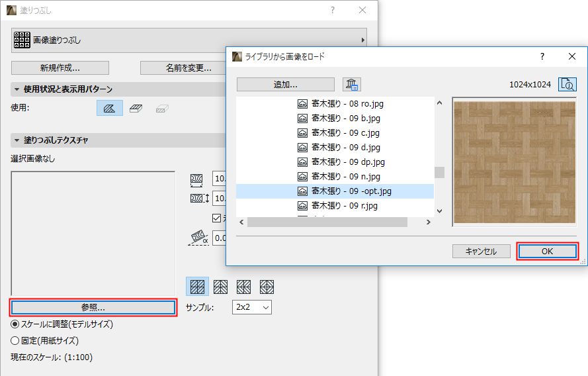Image resolution: width=588 pixels, height=376 pixels.
Task: Select 寄木張り - 09 r.jpg
Action: click(x=344, y=206)
